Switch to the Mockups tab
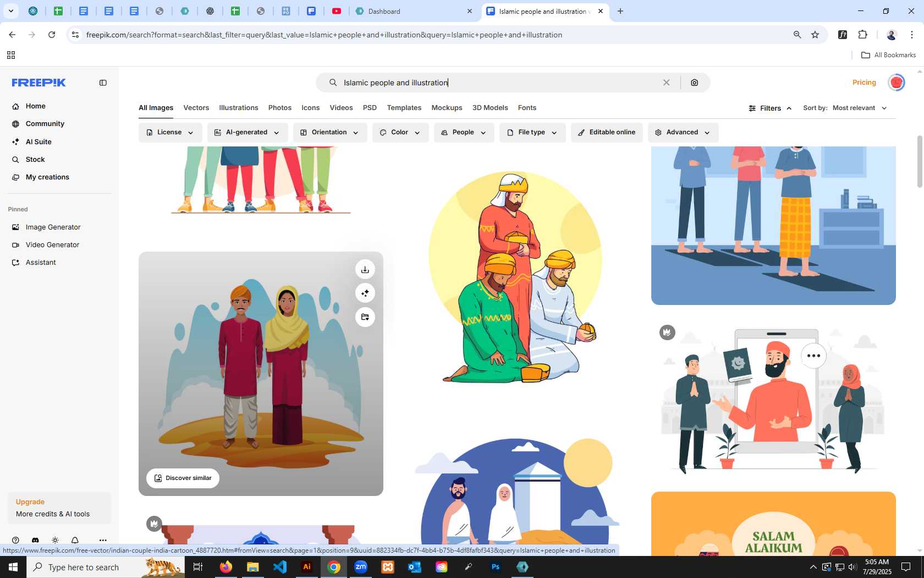The image size is (924, 578). (447, 108)
